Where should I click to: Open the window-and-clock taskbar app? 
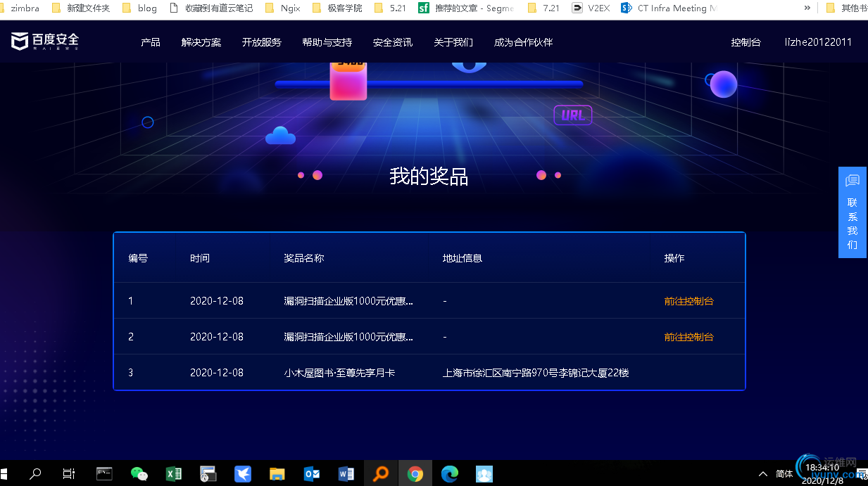tap(208, 473)
